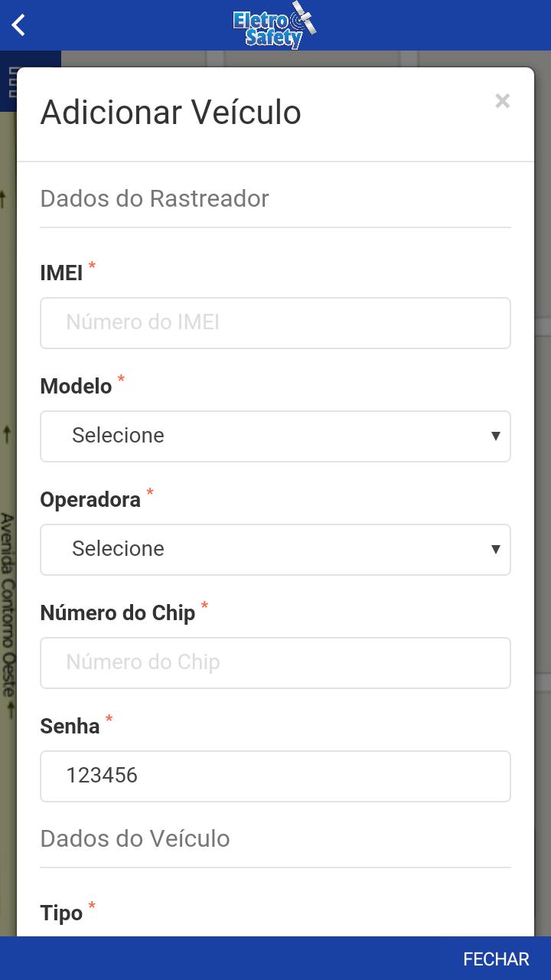Click the Operadora field label
Image resolution: width=551 pixels, height=980 pixels.
click(x=90, y=499)
